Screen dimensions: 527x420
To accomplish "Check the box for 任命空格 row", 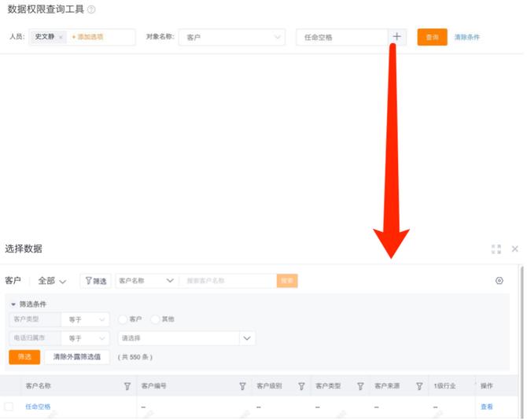I will point(9,407).
